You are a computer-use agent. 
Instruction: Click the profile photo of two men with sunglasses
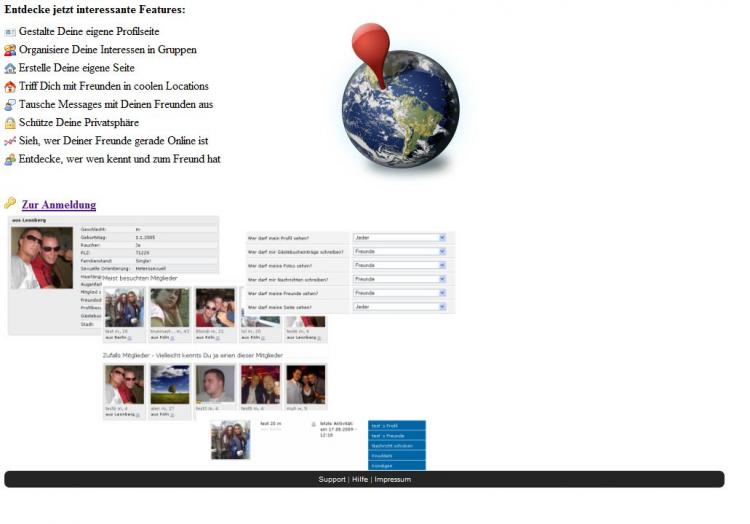coord(42,258)
